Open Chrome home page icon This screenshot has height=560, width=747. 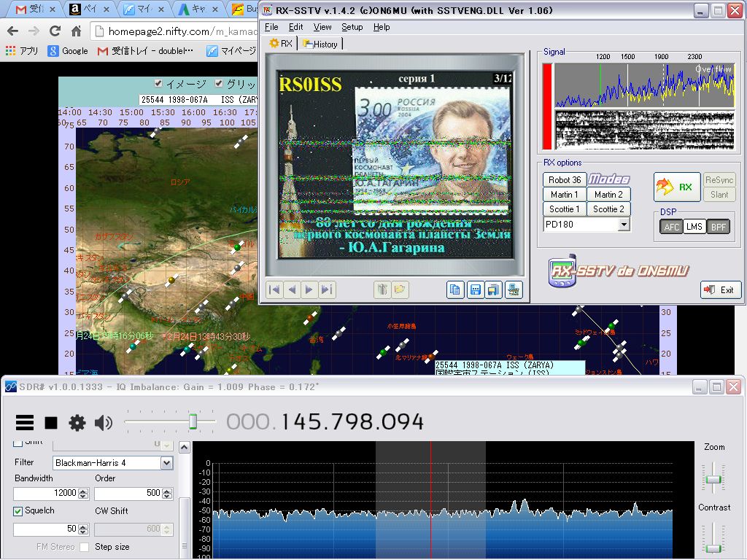76,31
